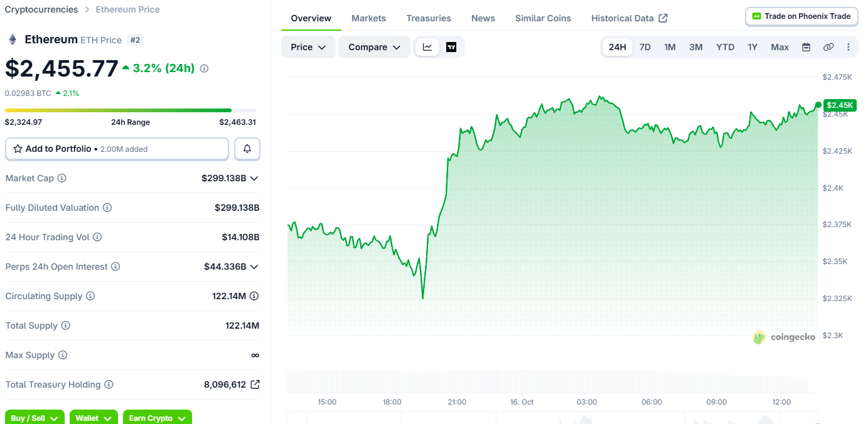Image resolution: width=868 pixels, height=424 pixels.
Task: Select the 1M time range
Action: click(670, 47)
